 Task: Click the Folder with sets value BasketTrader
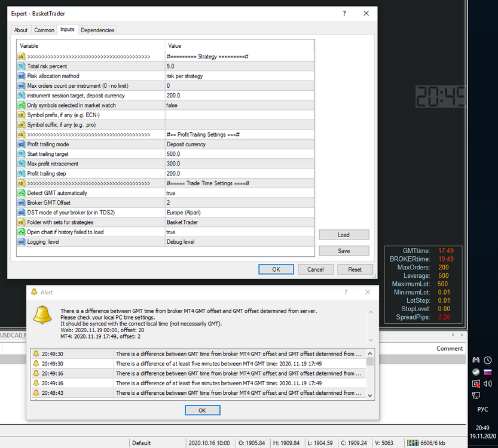[182, 222]
